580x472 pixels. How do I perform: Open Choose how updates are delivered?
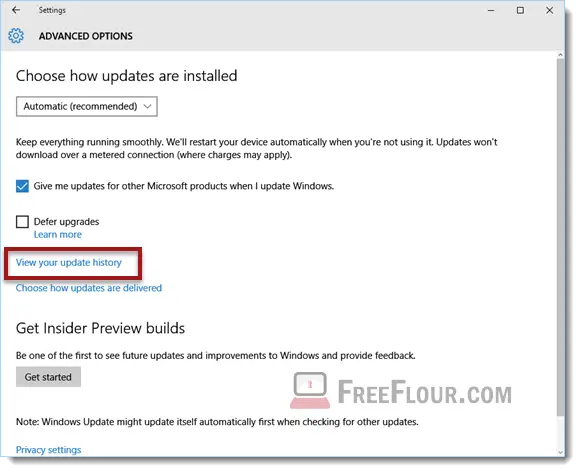89,288
